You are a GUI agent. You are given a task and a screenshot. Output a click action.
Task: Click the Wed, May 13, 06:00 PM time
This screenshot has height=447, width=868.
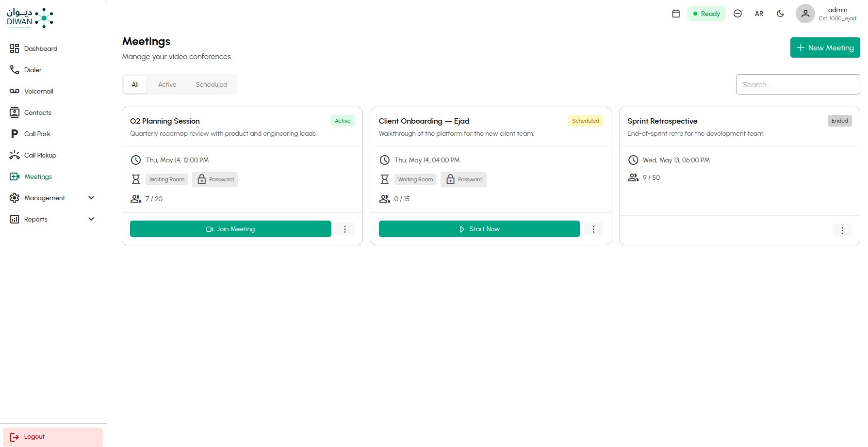coord(676,160)
